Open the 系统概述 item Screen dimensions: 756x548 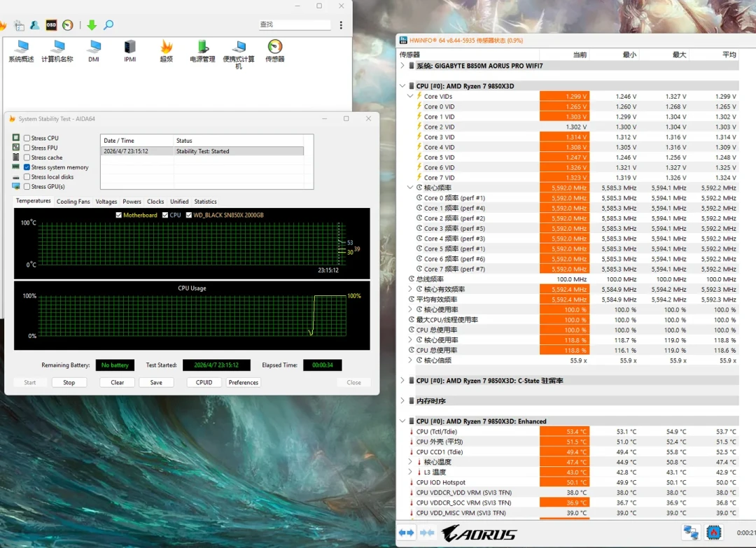pos(21,52)
